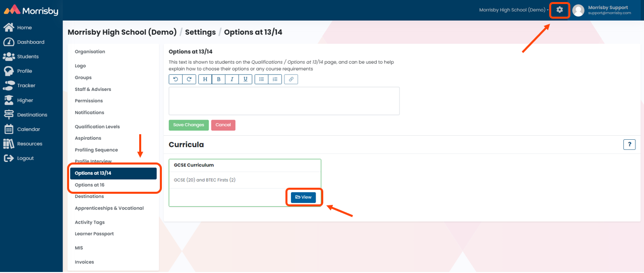This screenshot has height=273, width=644.
Task: Open the settings gear icon
Action: coord(559,10)
